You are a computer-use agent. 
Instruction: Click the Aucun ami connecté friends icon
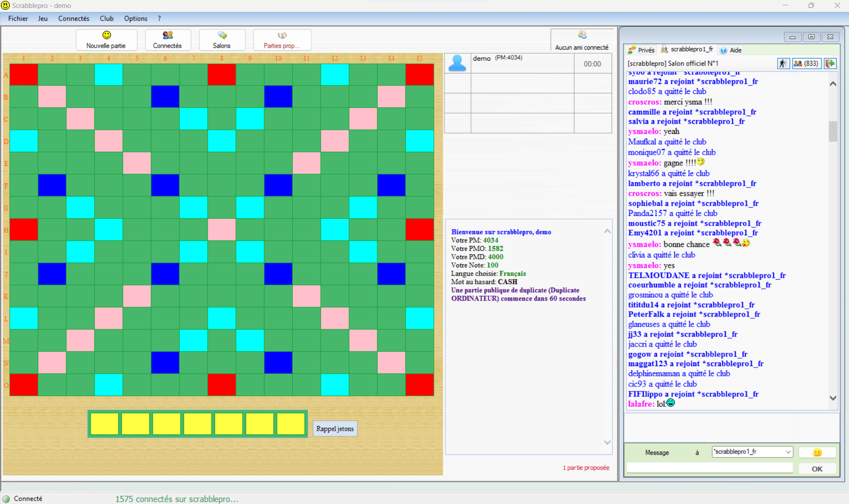582,35
